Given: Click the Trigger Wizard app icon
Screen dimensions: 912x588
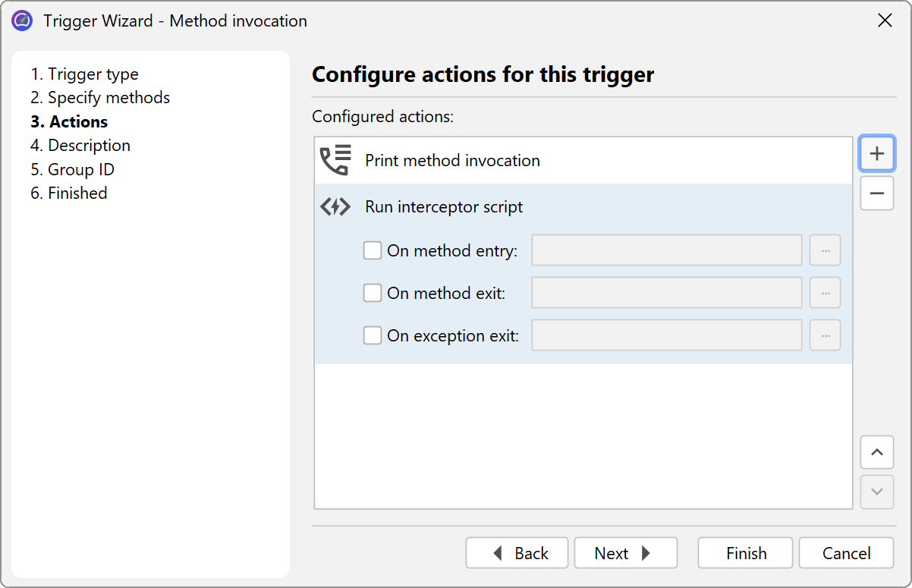Looking at the screenshot, I should (x=22, y=20).
